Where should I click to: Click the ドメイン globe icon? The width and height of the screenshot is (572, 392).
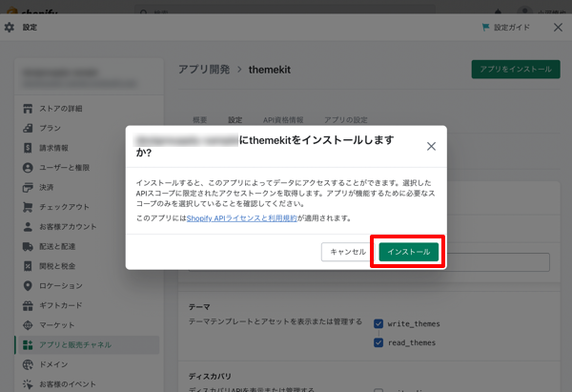tap(28, 364)
